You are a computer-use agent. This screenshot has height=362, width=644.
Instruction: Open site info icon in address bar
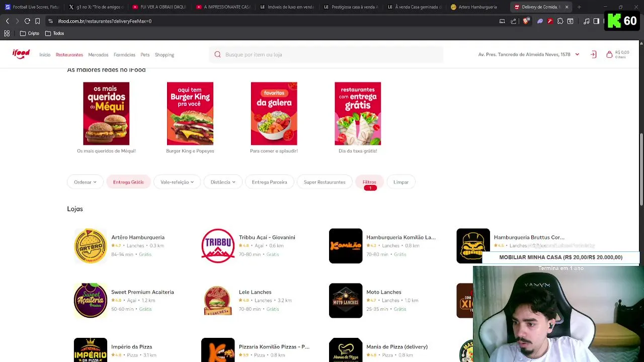(x=50, y=21)
